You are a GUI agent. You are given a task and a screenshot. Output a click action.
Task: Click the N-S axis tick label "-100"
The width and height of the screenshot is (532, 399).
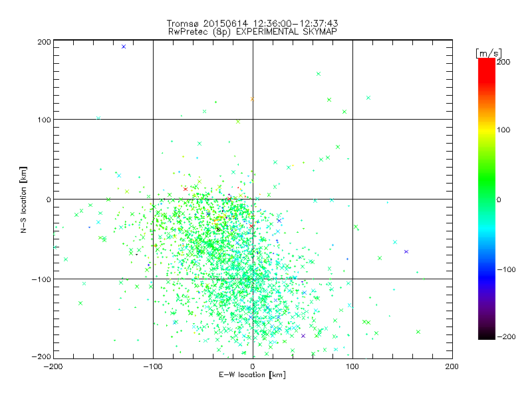(x=42, y=279)
